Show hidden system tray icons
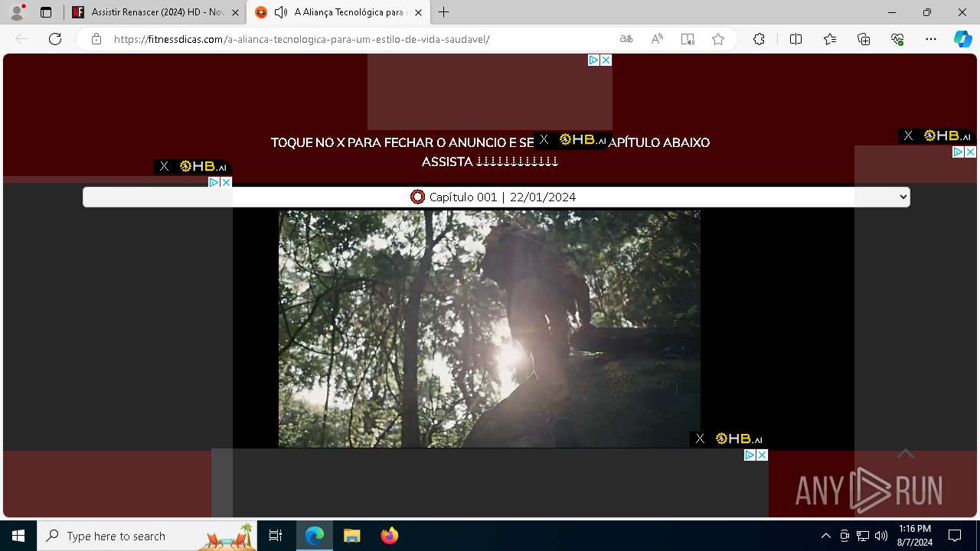Viewport: 980px width, 551px height. (x=825, y=536)
